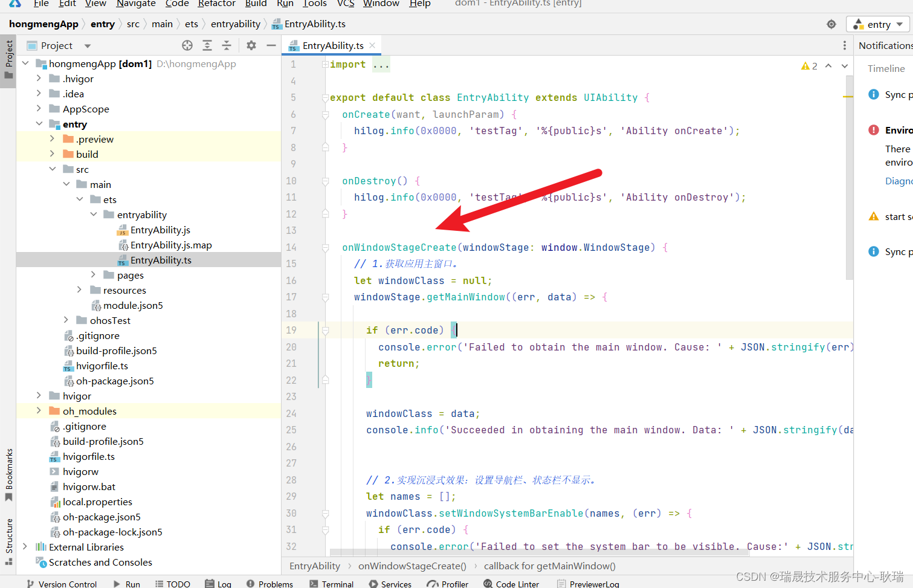Open the Code Linter tool window

coord(511,584)
